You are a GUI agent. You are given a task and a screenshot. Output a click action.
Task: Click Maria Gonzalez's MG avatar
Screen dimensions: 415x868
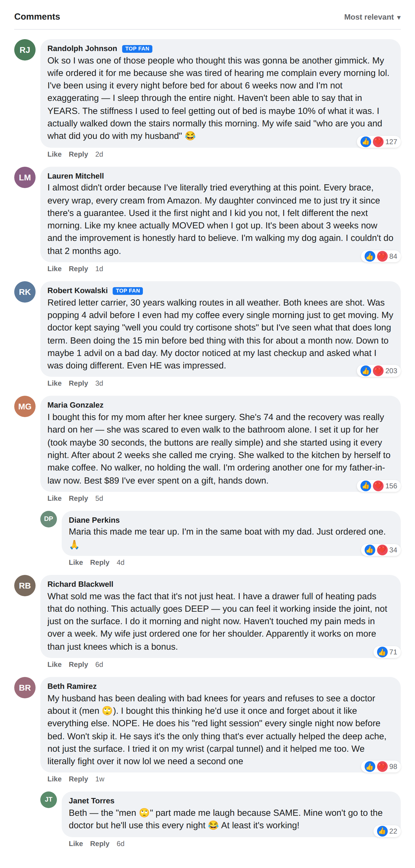25,406
